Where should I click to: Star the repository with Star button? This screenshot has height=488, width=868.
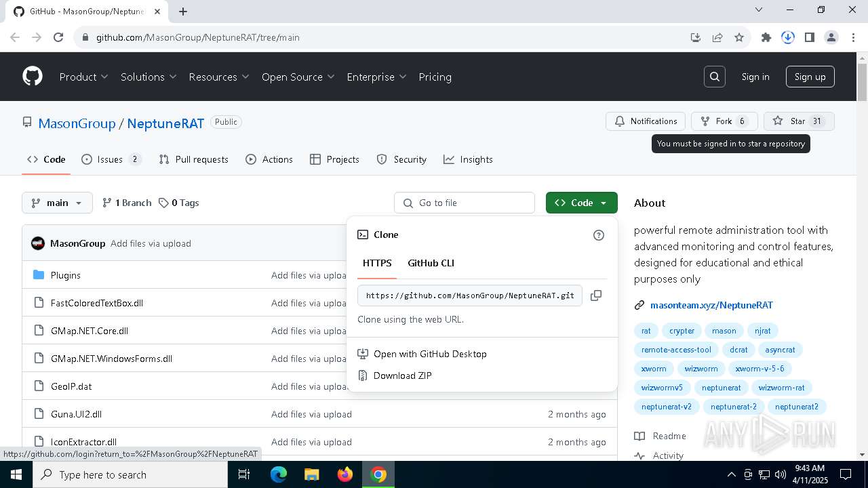[x=799, y=121]
